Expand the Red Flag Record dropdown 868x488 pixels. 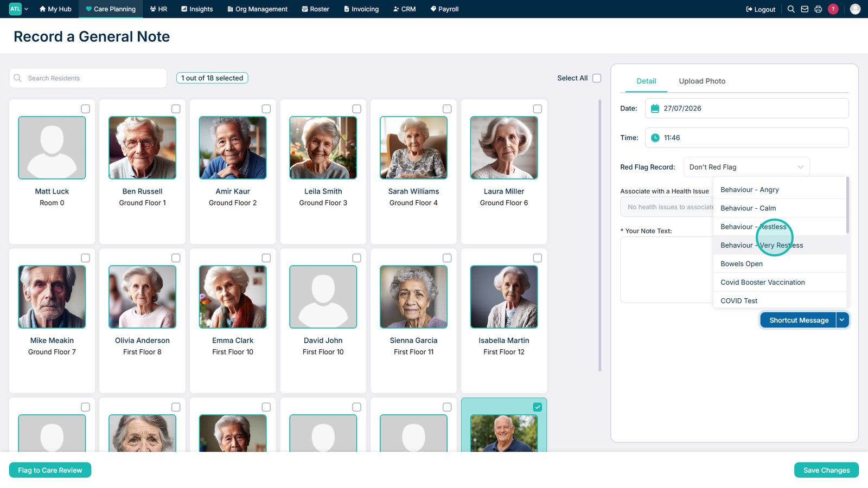[x=746, y=167]
